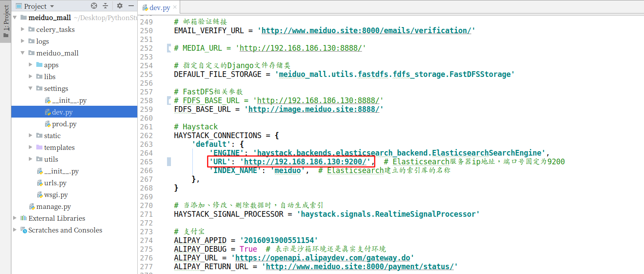The image size is (644, 274).
Task: Toggle the code fold marker at line 265
Action: click(x=168, y=161)
